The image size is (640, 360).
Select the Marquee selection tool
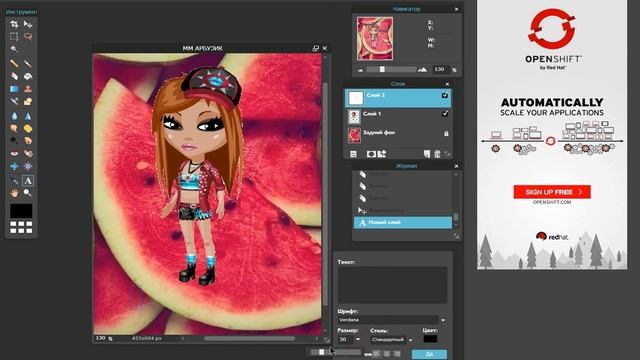14,37
